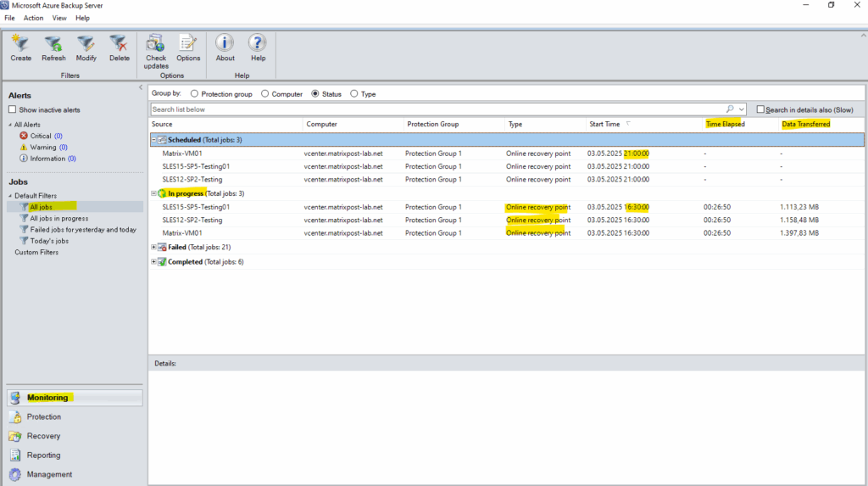Click the Completed group status icon
This screenshot has height=486, width=868.
coord(162,261)
